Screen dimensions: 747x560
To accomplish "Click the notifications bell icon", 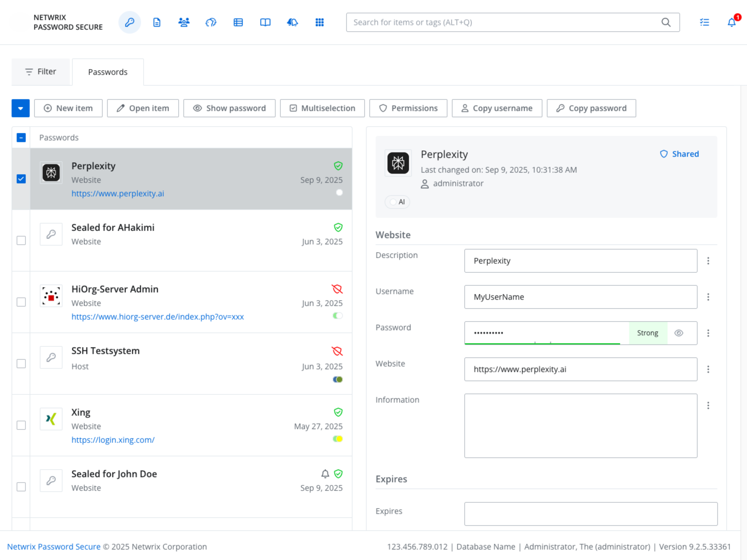I will click(x=731, y=22).
